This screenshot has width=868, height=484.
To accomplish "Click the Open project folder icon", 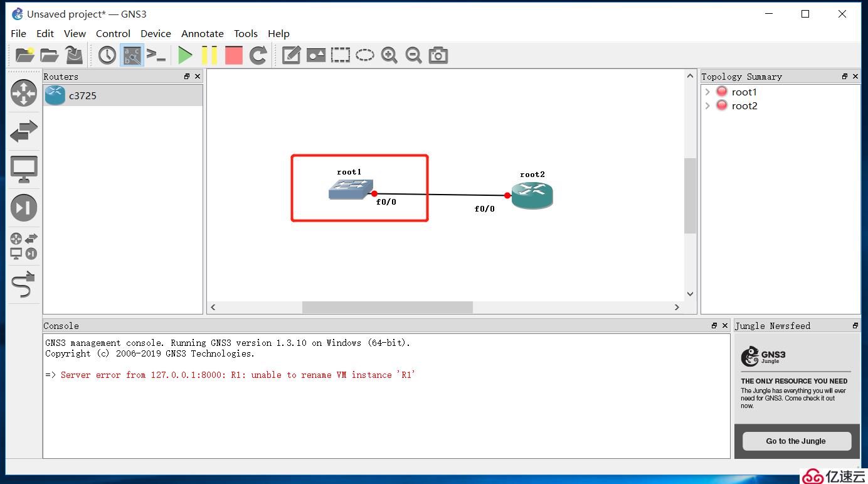I will (50, 55).
